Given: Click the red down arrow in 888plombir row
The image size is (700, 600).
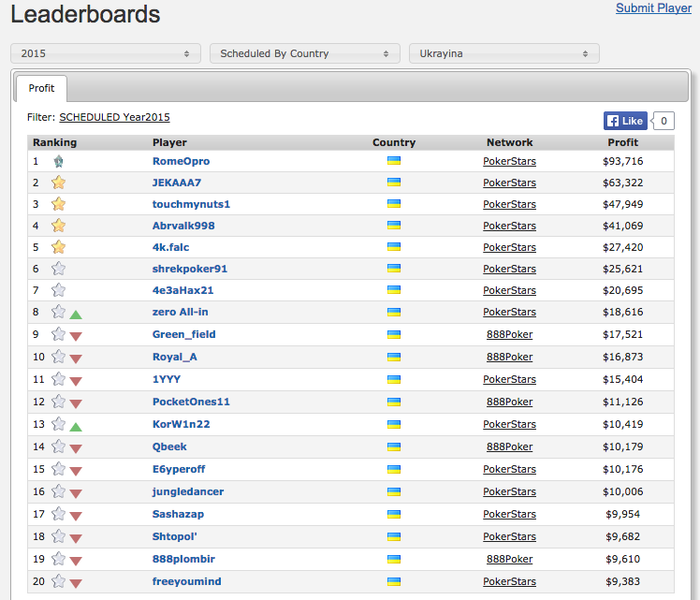Looking at the screenshot, I should [x=76, y=561].
